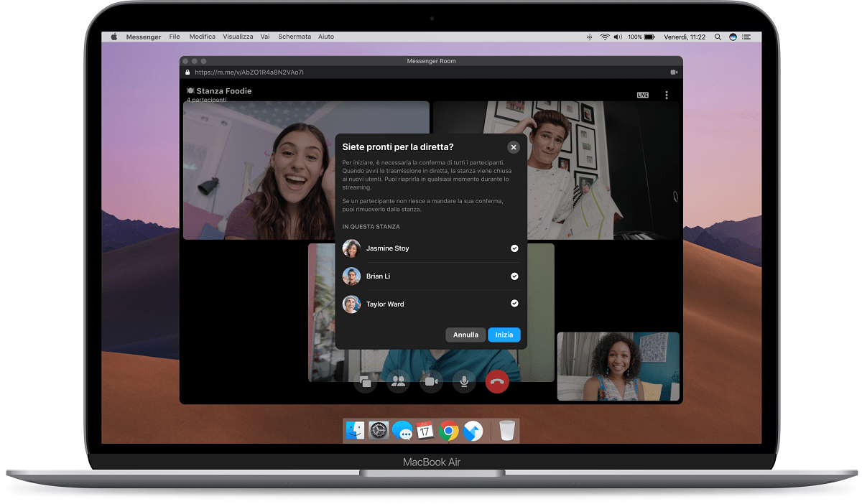Open the screen share control
The height and width of the screenshot is (504, 862).
pyautogui.click(x=365, y=381)
